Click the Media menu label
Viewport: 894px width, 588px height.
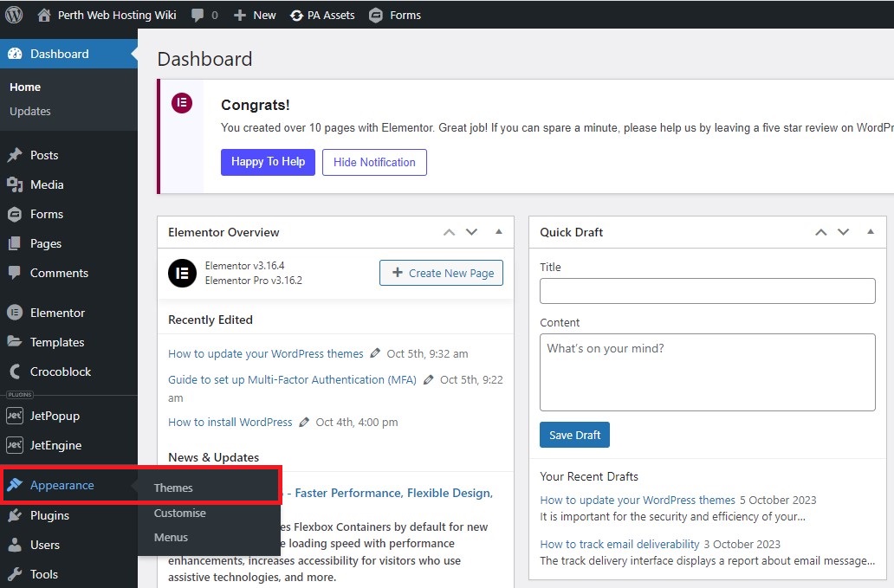point(47,184)
